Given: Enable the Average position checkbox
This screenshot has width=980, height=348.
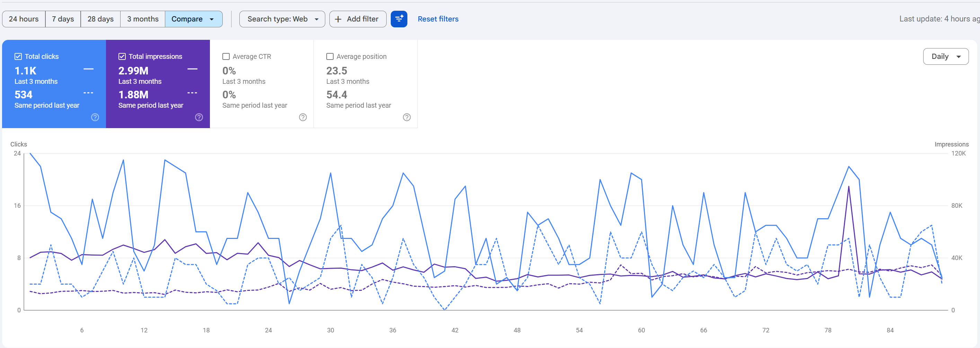Looking at the screenshot, I should point(330,56).
